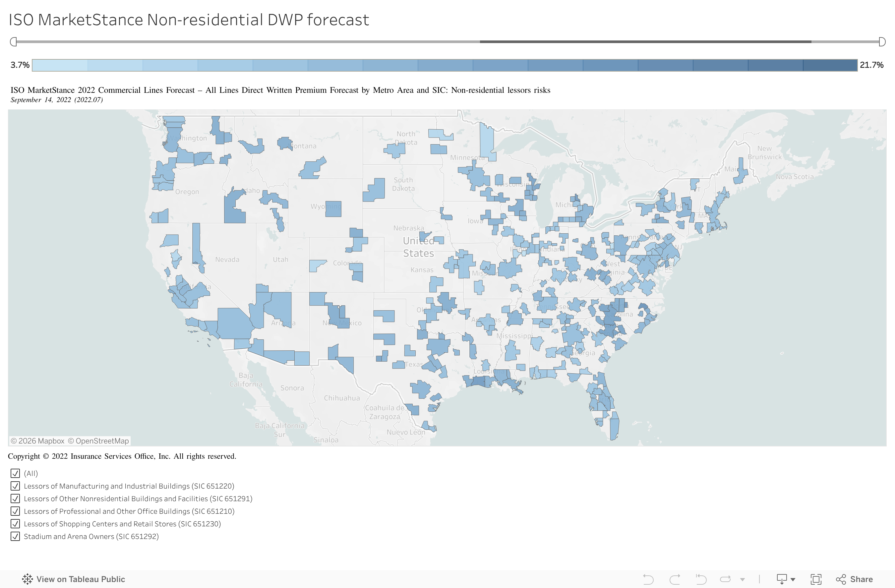Toggle Lessors of Shopping Centers checkbox
Image resolution: width=895 pixels, height=588 pixels.
point(15,524)
